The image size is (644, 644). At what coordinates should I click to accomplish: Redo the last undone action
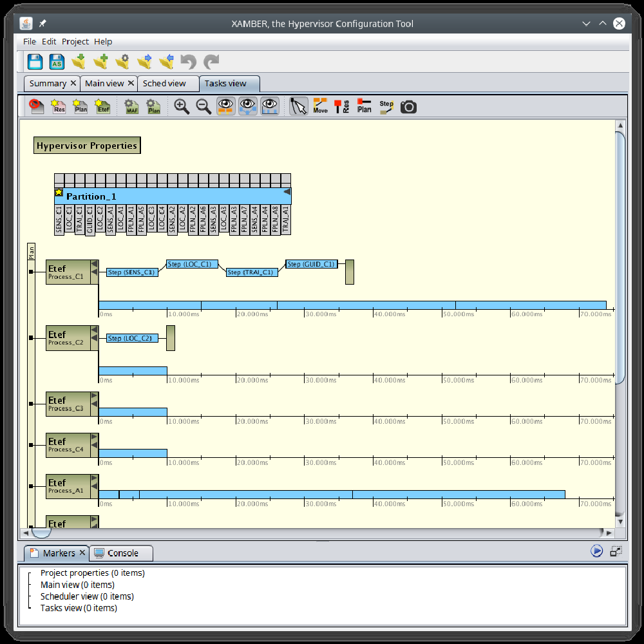click(211, 62)
